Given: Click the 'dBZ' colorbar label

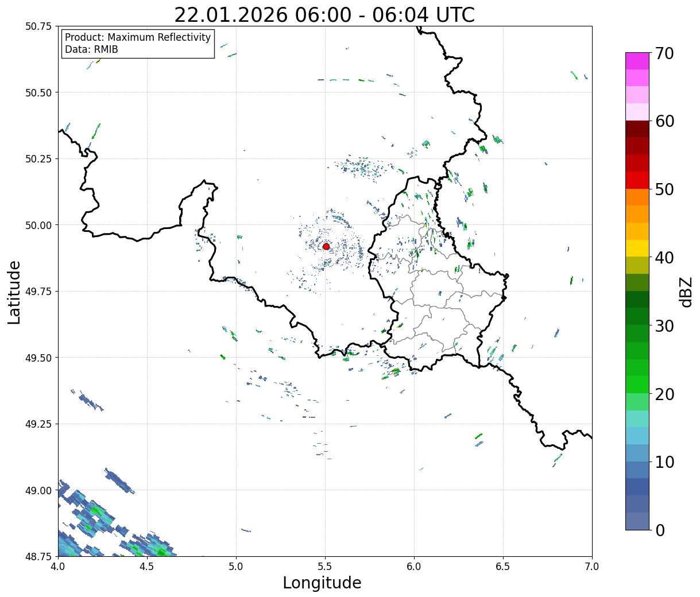Looking at the screenshot, I should 686,291.
